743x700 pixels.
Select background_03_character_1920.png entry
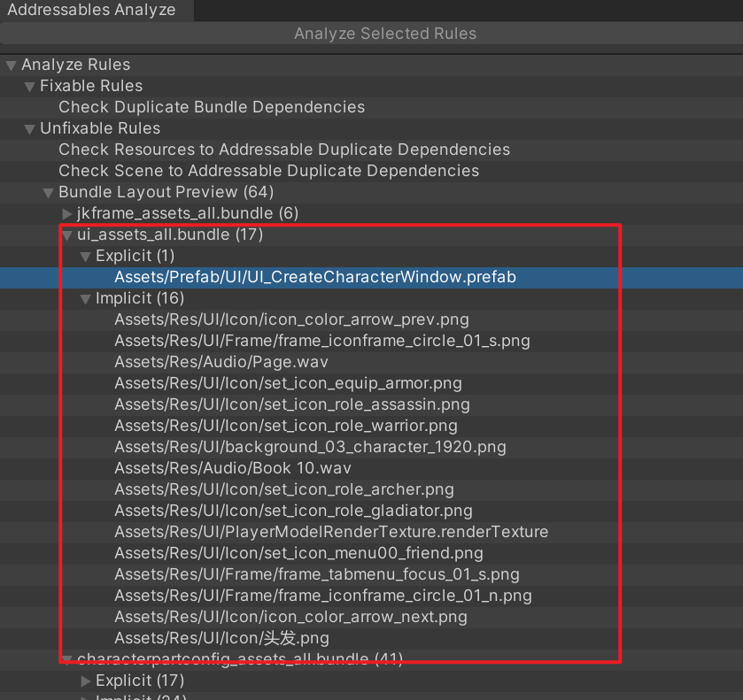(x=310, y=447)
